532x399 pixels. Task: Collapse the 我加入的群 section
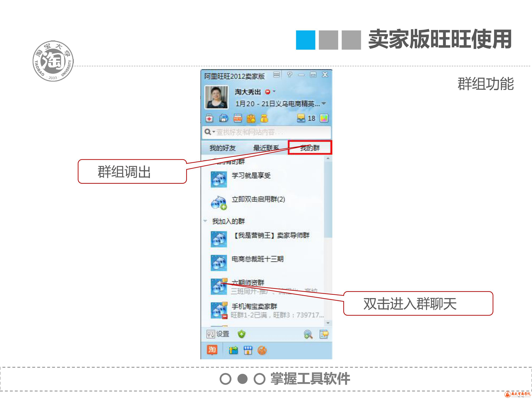tap(205, 221)
